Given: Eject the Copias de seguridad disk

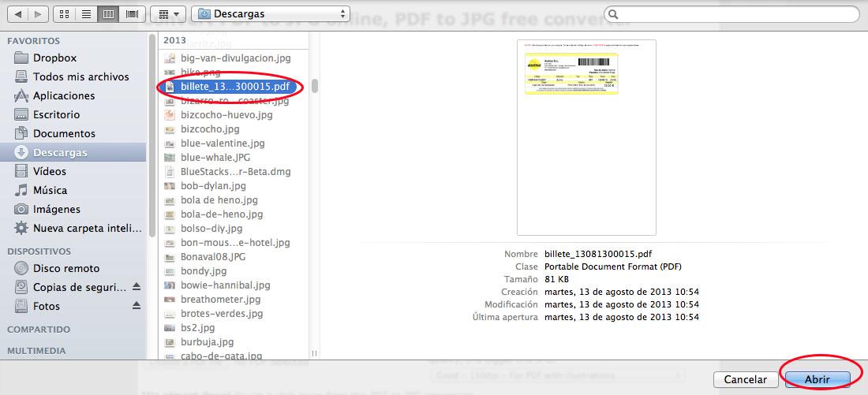Looking at the screenshot, I should [136, 287].
